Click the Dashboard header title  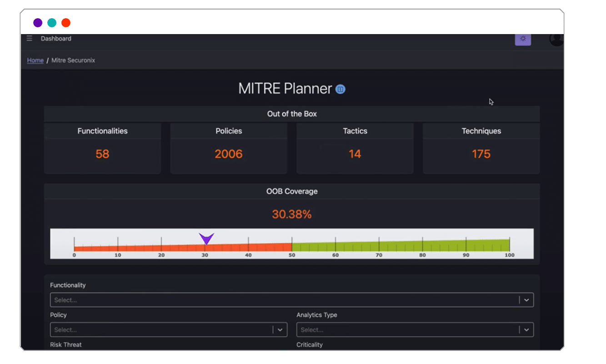pos(56,39)
